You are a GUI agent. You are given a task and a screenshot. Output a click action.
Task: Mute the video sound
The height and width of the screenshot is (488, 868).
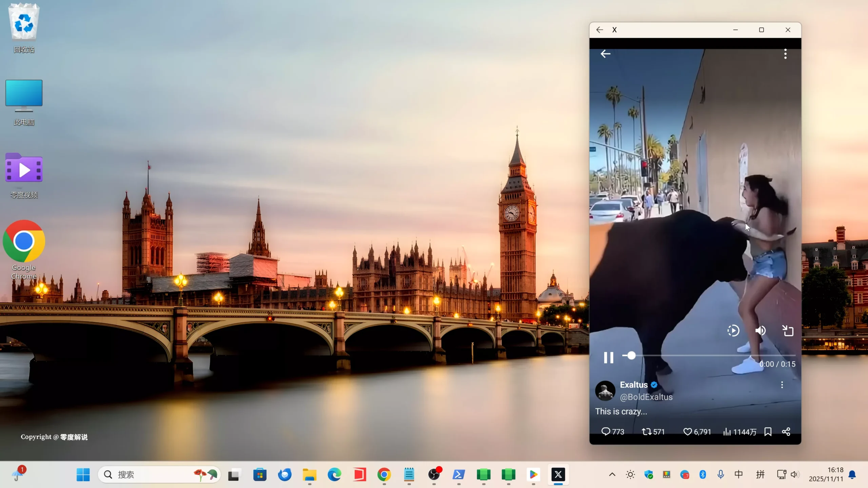click(x=761, y=330)
